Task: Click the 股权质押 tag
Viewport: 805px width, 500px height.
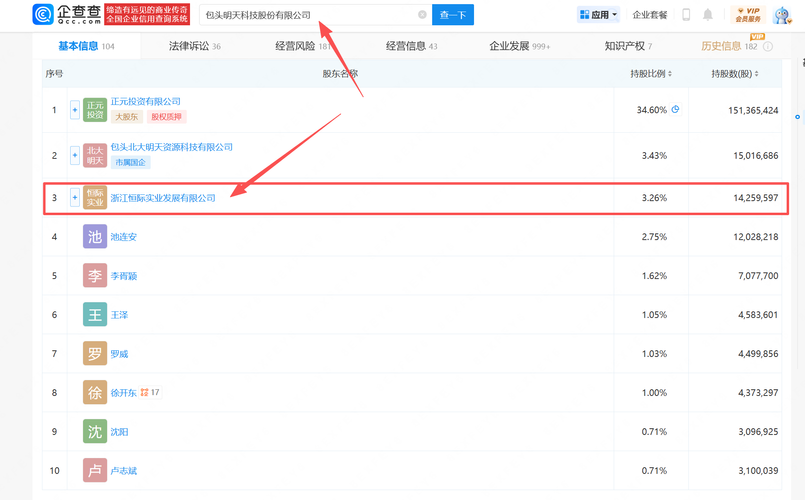Action: pyautogui.click(x=166, y=117)
